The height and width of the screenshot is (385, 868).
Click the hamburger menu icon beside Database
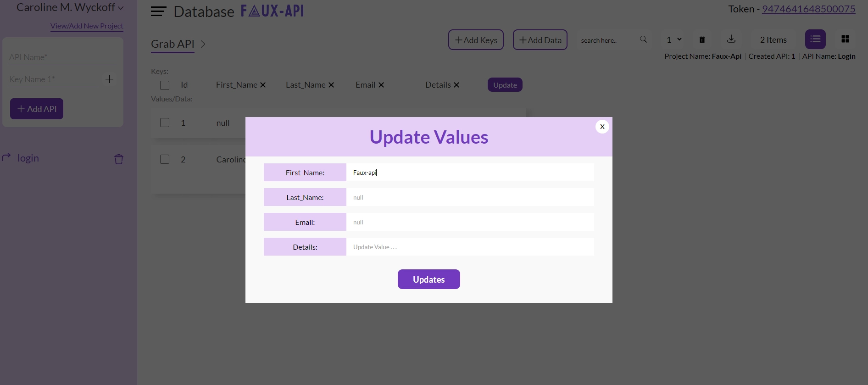[x=158, y=11]
